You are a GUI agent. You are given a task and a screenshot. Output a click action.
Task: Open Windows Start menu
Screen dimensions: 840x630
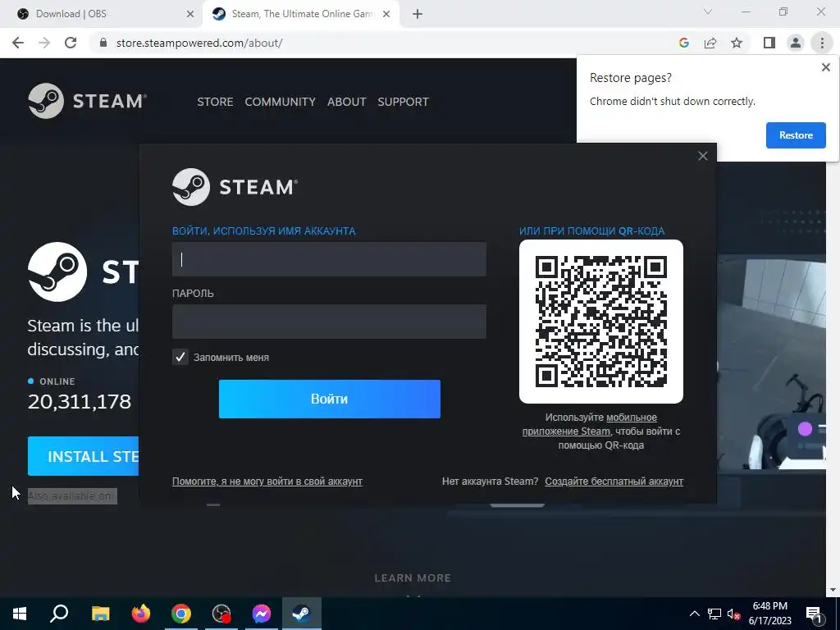point(20,614)
